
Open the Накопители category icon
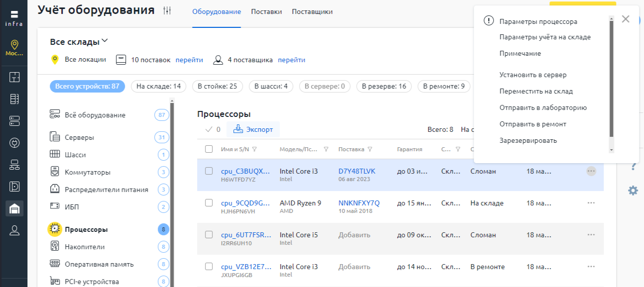pyautogui.click(x=55, y=247)
